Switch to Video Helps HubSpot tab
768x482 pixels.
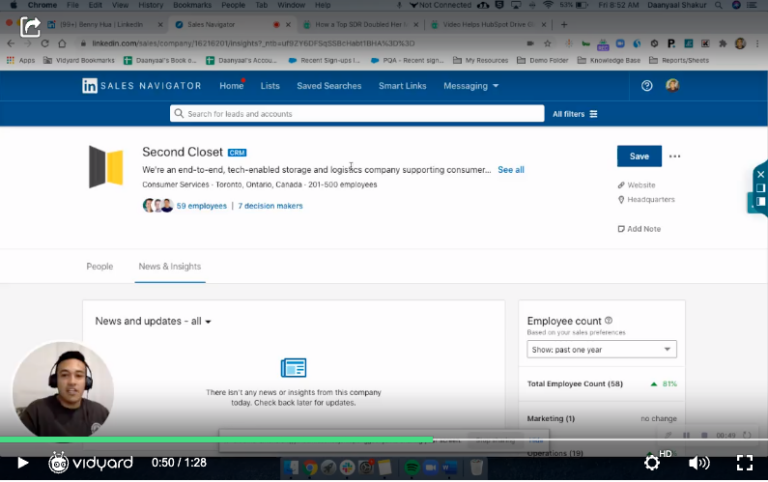(488, 24)
